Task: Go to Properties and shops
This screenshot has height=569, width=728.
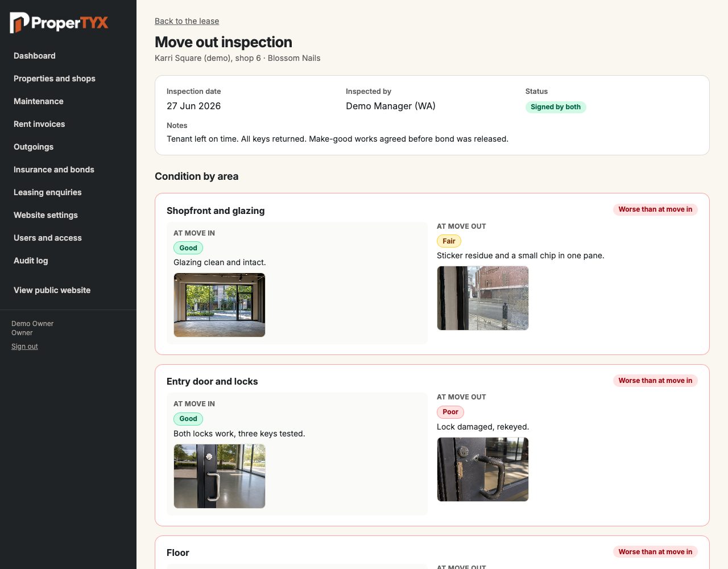Action: [55, 79]
